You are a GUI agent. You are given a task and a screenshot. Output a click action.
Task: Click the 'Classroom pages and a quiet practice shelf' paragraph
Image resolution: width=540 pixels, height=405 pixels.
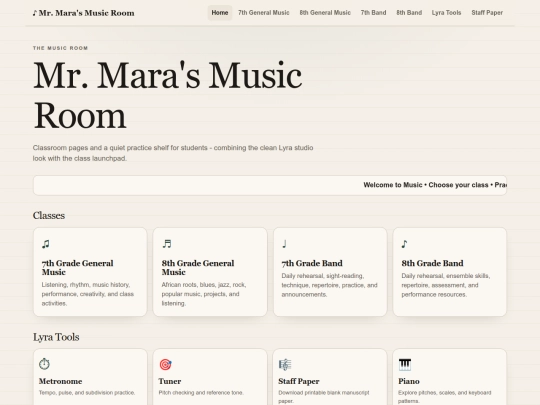173,153
